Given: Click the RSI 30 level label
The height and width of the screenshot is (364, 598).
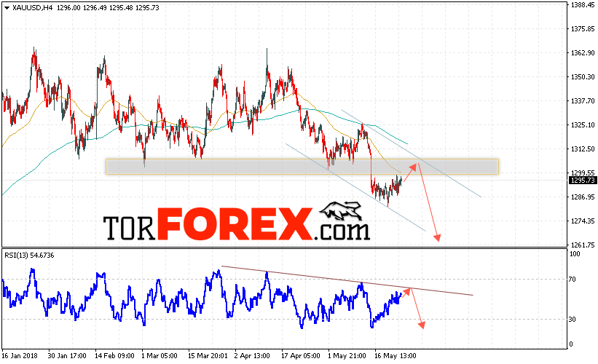Looking at the screenshot, I should [572, 320].
